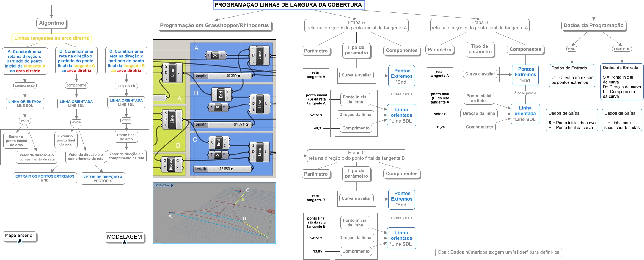Click the Length slider showing 49.300
644x260 pixels.
point(223,76)
